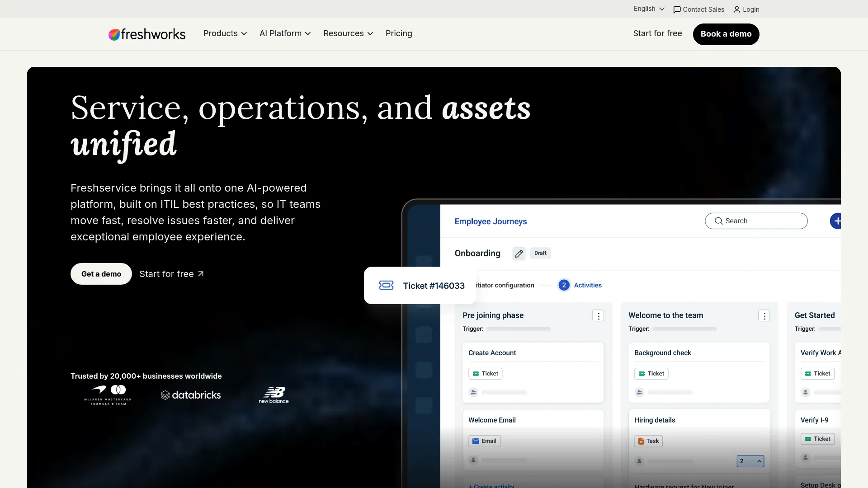Image resolution: width=868 pixels, height=488 pixels.
Task: Click the McLaren Mastercard Formula 1 logo
Action: [108, 395]
